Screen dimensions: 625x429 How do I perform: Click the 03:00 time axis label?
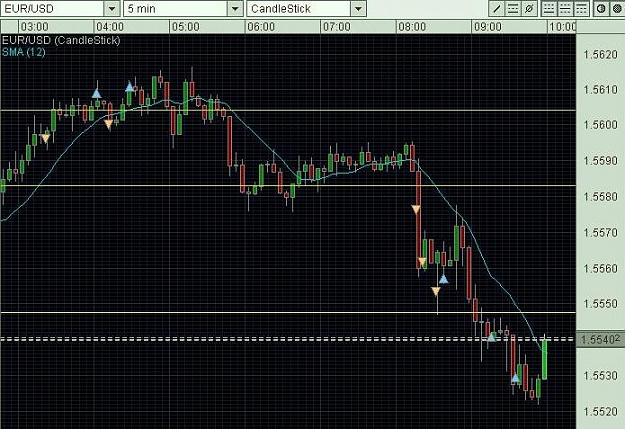[x=35, y=27]
